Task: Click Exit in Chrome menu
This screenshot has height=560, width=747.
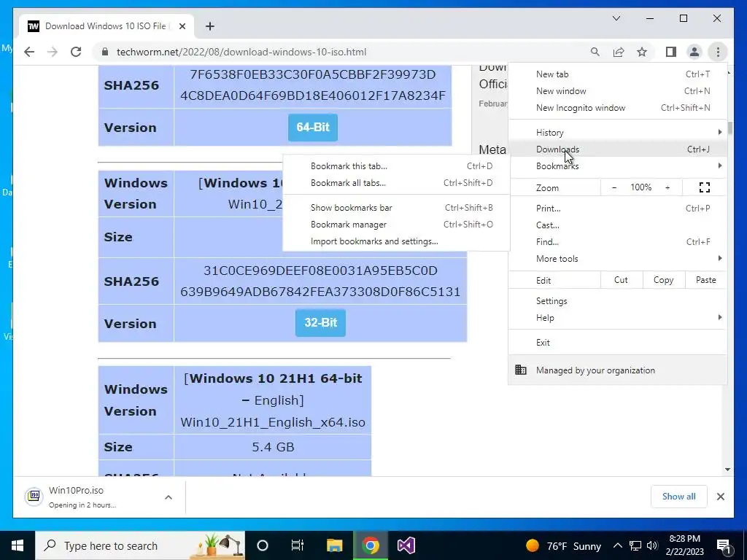Action: click(618, 343)
